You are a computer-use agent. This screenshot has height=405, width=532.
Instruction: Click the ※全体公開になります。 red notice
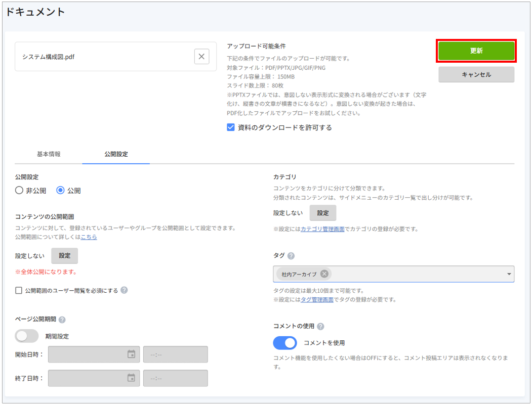46,272
